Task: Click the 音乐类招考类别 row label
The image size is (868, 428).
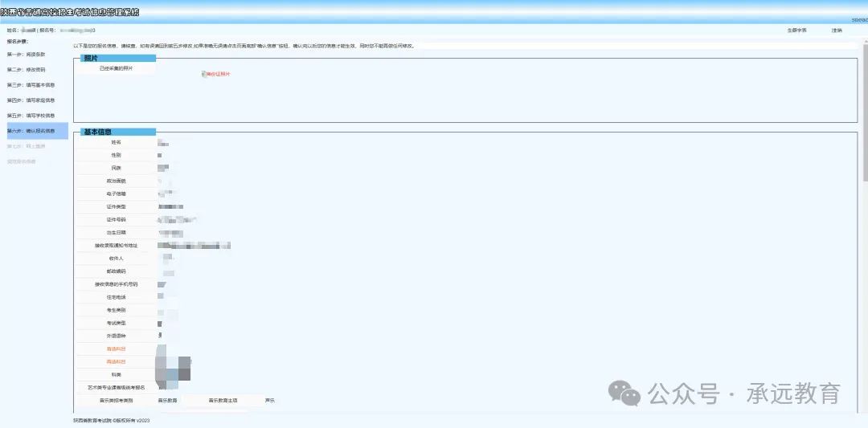Action: (116, 401)
